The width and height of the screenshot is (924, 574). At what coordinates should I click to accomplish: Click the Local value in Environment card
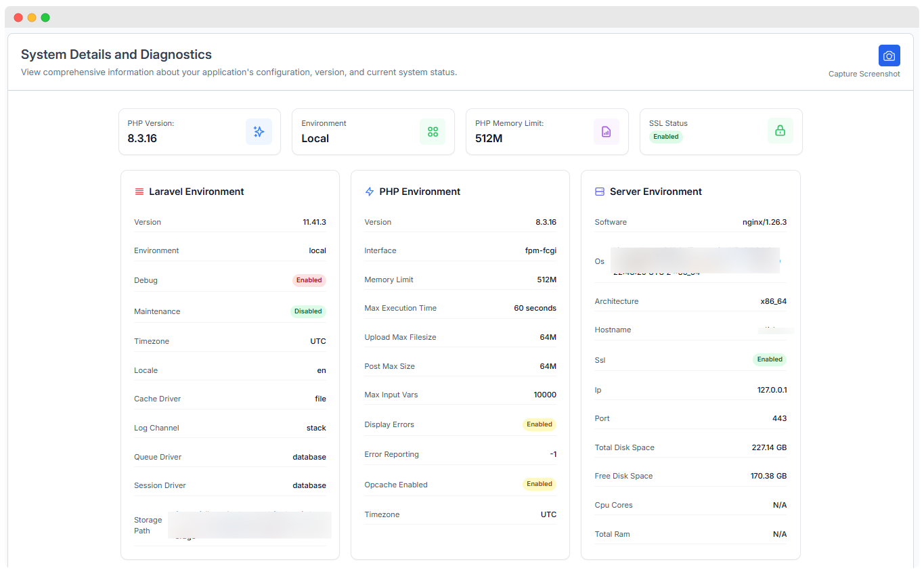pyautogui.click(x=315, y=138)
